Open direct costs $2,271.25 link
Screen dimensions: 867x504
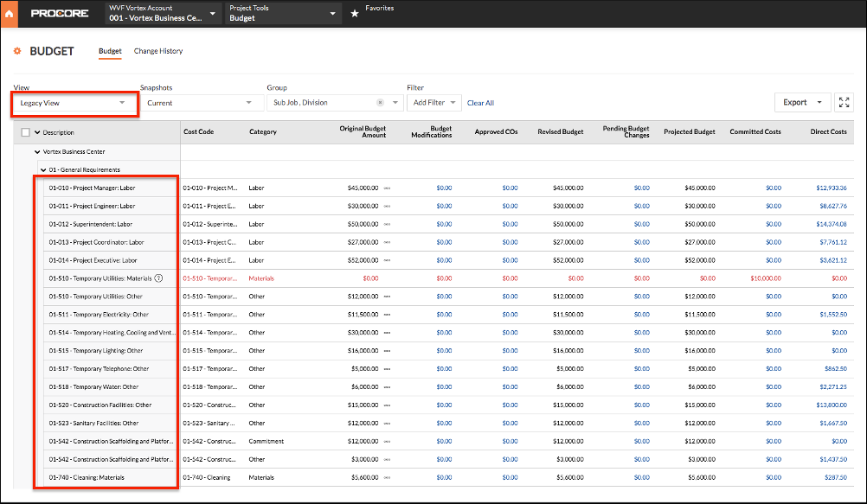point(832,387)
